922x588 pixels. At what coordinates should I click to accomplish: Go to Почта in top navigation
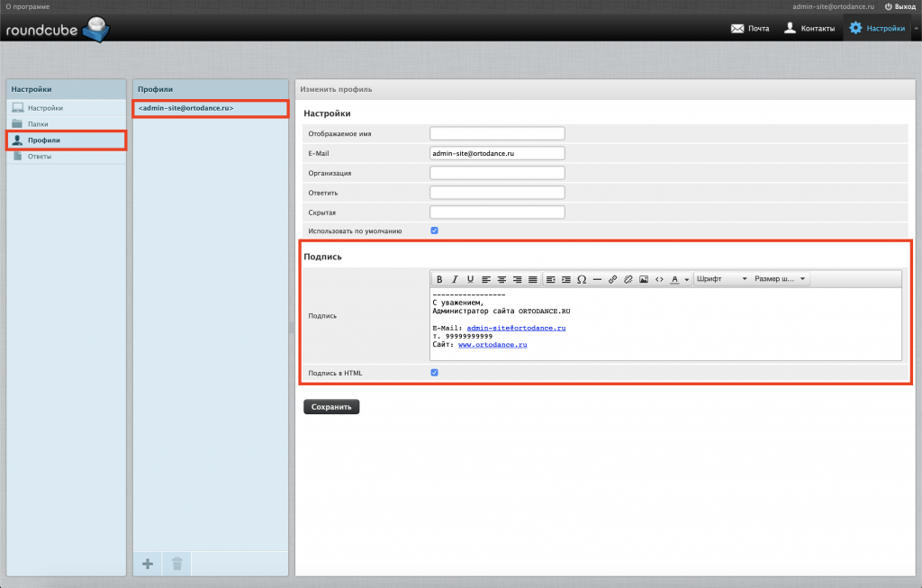click(x=750, y=28)
